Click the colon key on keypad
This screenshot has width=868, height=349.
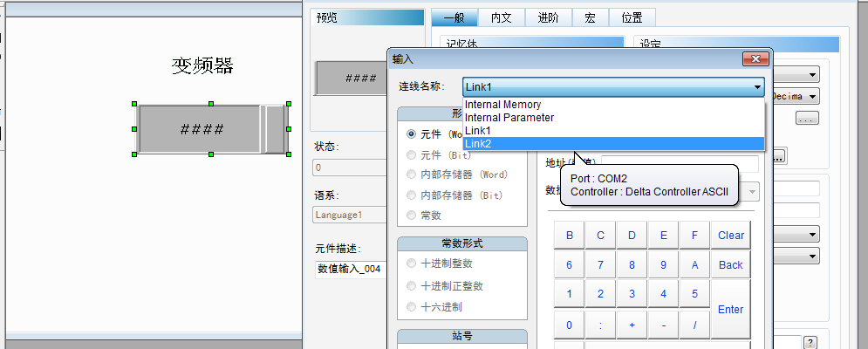click(x=600, y=325)
